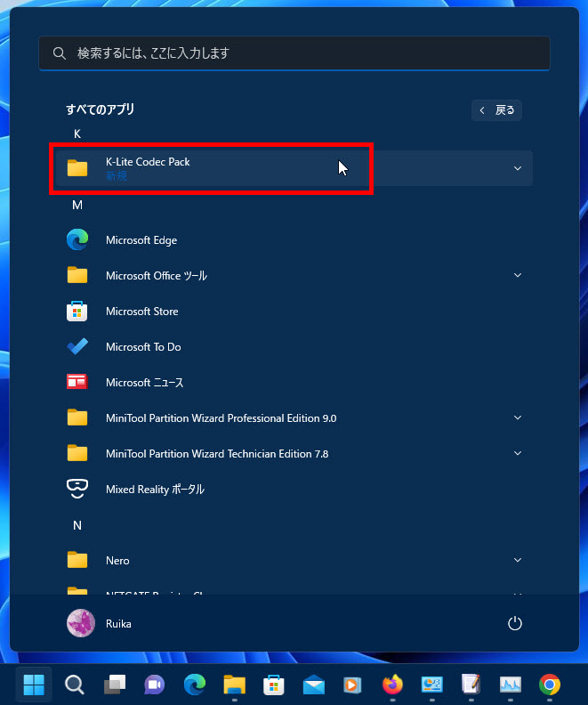This screenshot has width=588, height=705.
Task: Open File Explorer from the taskbar
Action: point(234,685)
